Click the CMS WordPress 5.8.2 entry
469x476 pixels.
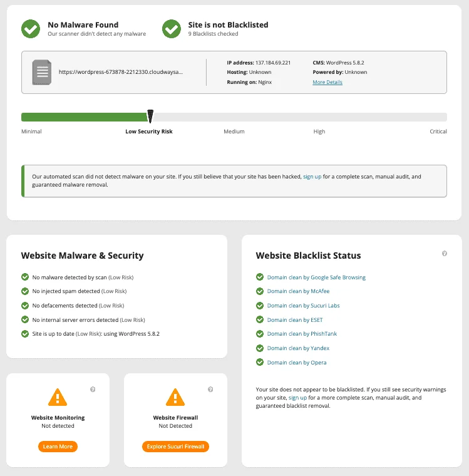338,63
